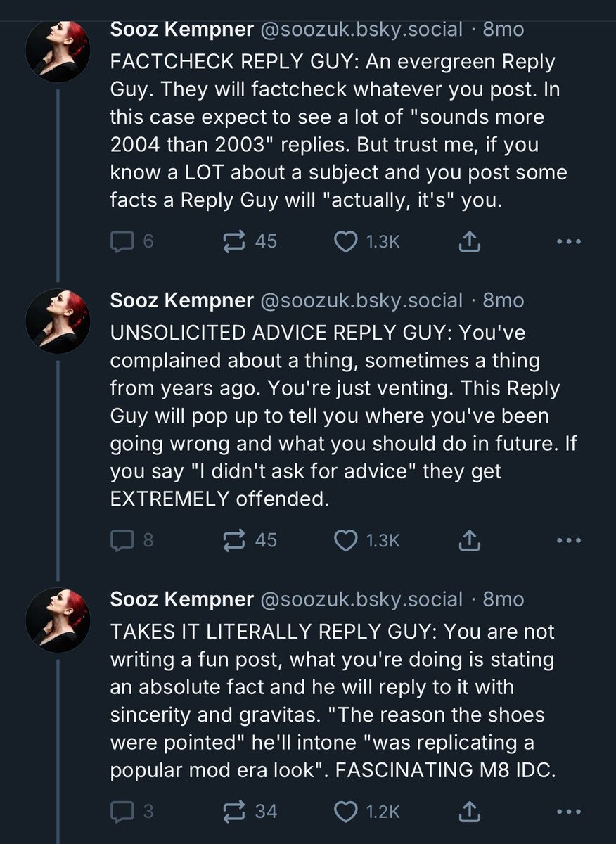Click @soozuk.bsky.social handle on UNSOLICITED ADVICE post
Image resolution: width=616 pixels, height=844 pixels.
click(x=361, y=301)
